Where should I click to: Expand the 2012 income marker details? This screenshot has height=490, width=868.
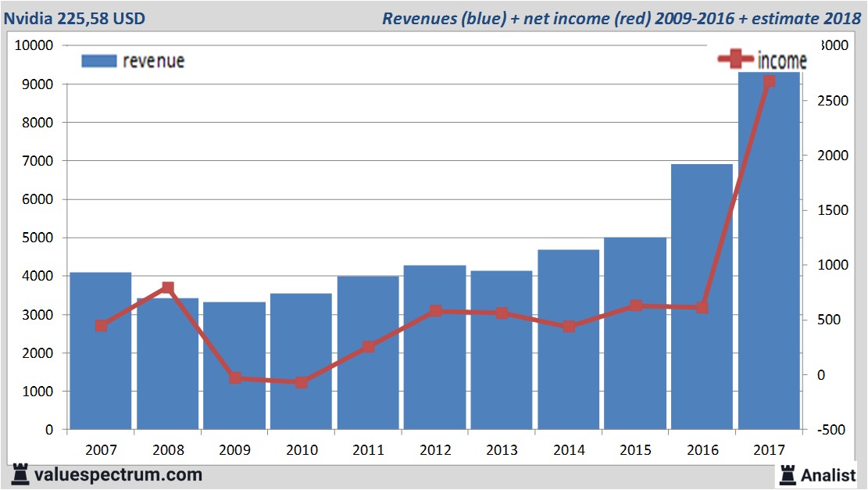[x=435, y=310]
